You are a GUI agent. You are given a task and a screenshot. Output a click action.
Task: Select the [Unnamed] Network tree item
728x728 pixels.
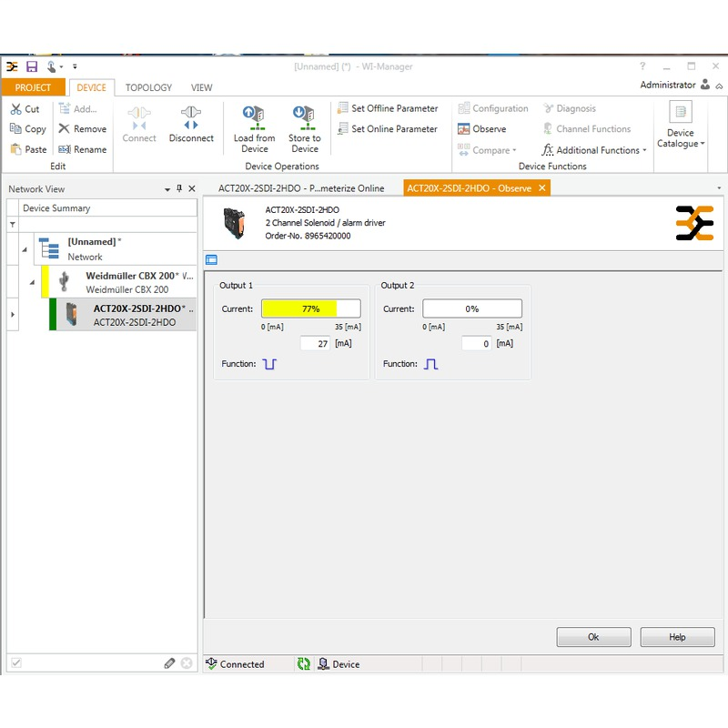116,249
